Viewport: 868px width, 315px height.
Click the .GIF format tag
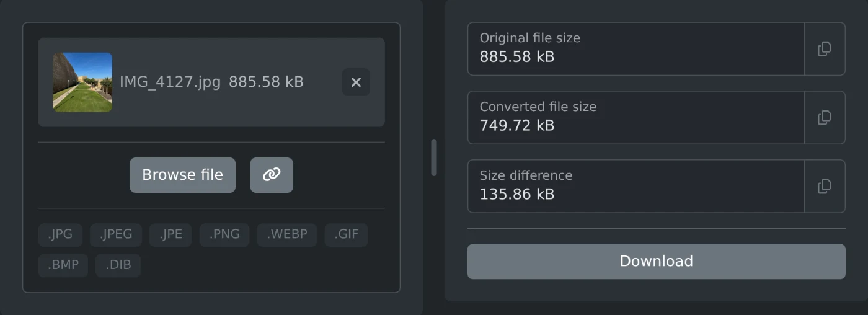346,235
